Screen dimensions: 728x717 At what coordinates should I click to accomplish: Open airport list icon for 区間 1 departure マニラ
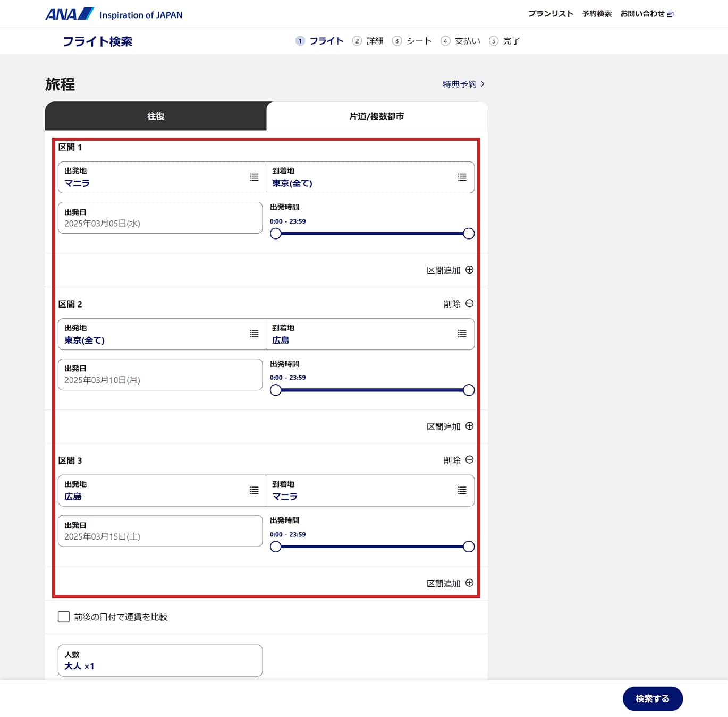click(x=254, y=177)
